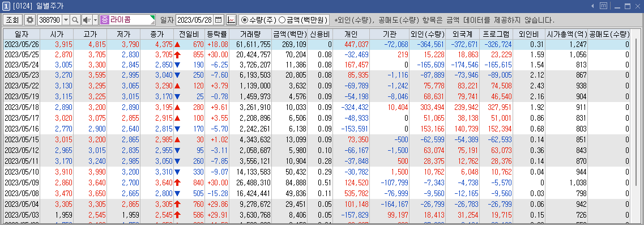Click the 고가 column header
644x225 pixels.
[91, 34]
